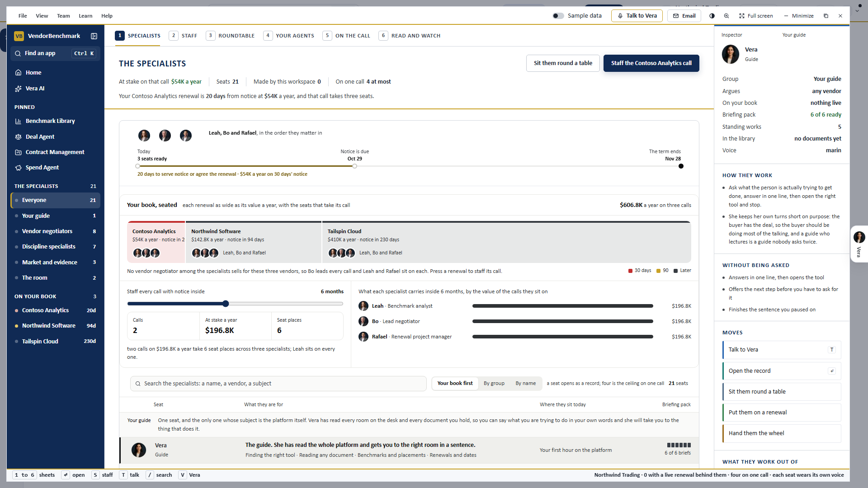
Task: Open Benchmark Library pinned app
Action: click(x=55, y=121)
